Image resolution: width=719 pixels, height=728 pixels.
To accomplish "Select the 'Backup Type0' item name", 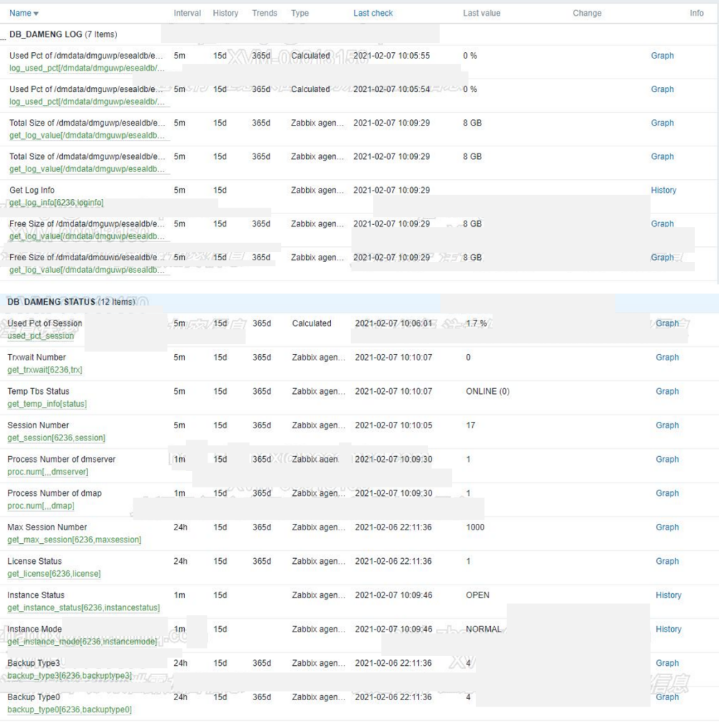I will click(34, 697).
